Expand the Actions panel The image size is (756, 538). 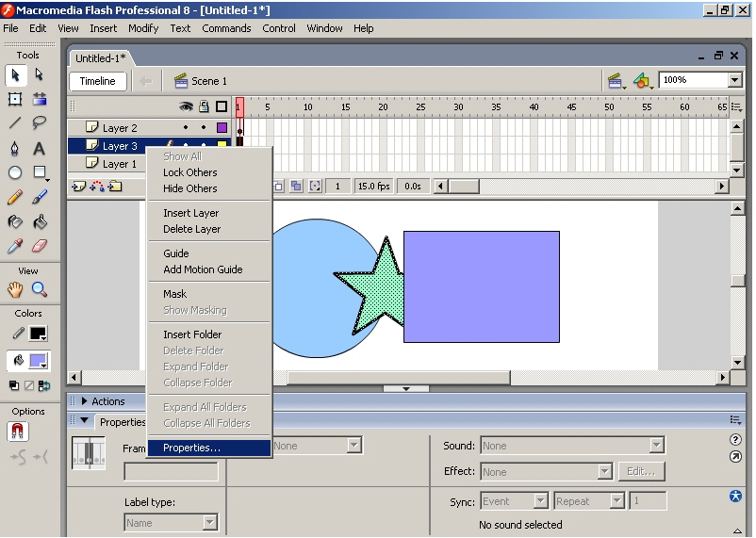coord(85,401)
